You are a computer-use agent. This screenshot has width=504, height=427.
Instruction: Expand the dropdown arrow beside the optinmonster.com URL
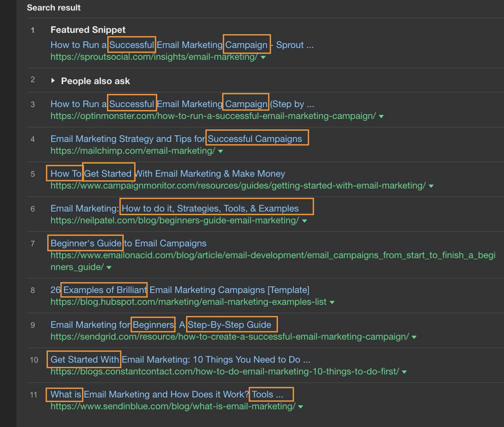pos(381,117)
